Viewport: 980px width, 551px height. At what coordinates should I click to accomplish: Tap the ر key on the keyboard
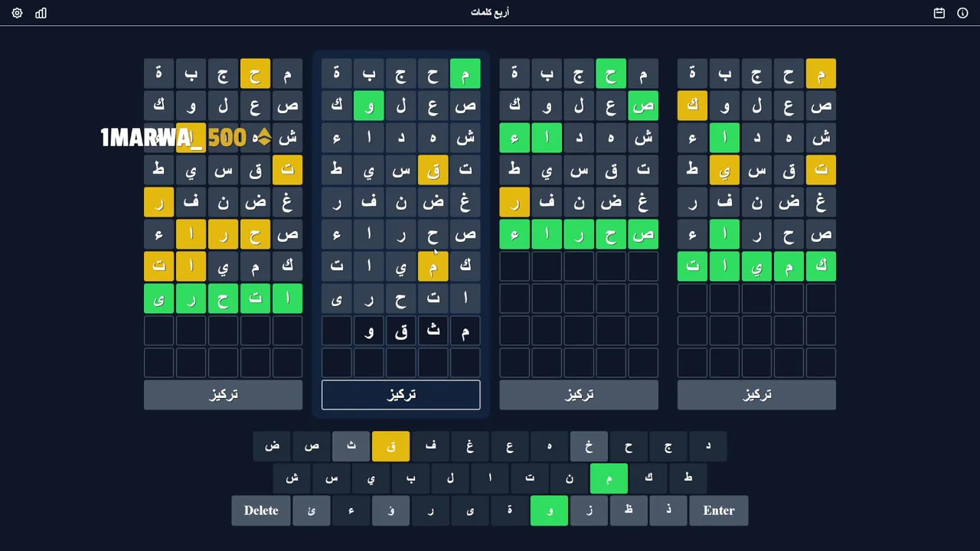[431, 510]
